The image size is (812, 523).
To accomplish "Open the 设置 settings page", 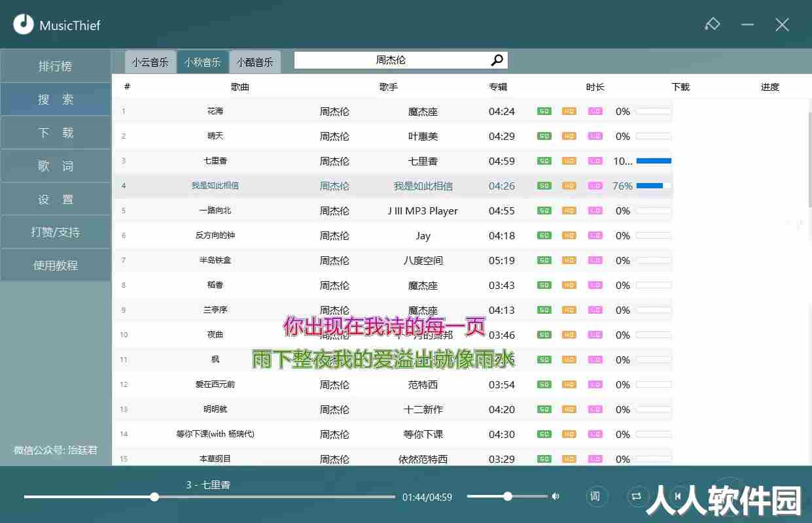I will (56, 199).
